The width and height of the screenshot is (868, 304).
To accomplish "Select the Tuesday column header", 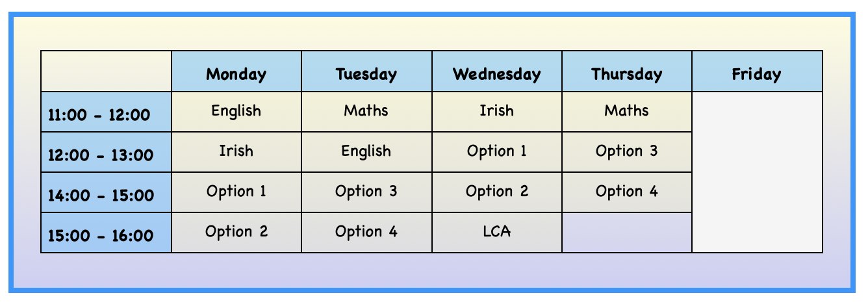I will pos(366,71).
